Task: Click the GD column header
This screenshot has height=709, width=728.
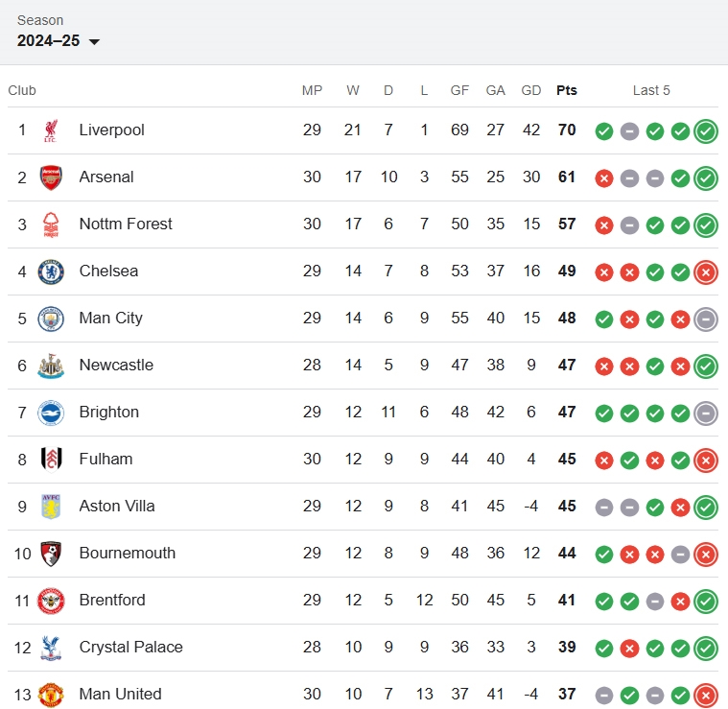Action: [x=531, y=90]
